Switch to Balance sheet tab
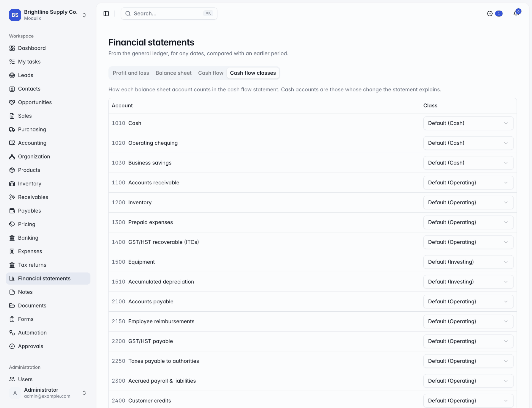This screenshot has height=408, width=532. tap(173, 73)
